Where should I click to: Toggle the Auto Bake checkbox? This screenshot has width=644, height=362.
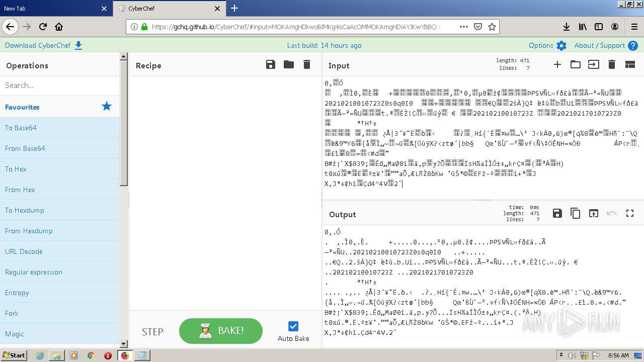[x=293, y=326]
